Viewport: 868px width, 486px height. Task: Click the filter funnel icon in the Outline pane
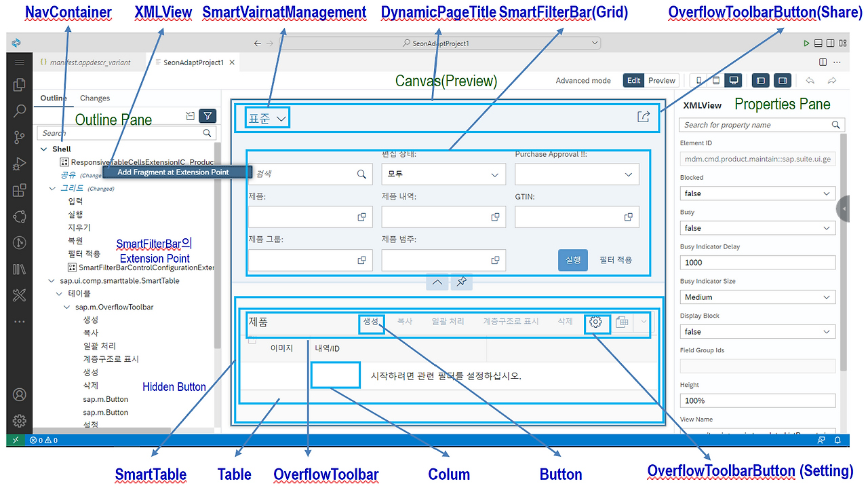click(x=208, y=115)
